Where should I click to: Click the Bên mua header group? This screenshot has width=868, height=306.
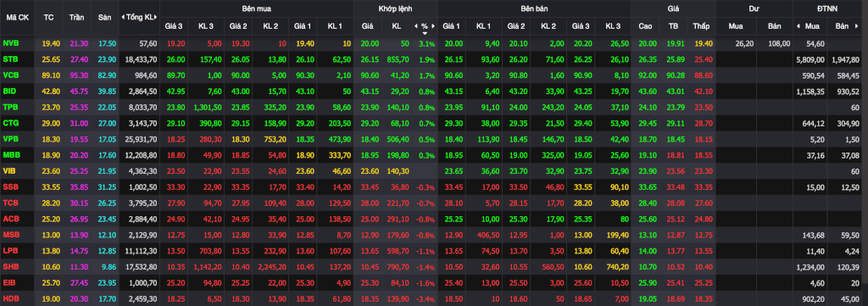256,9
